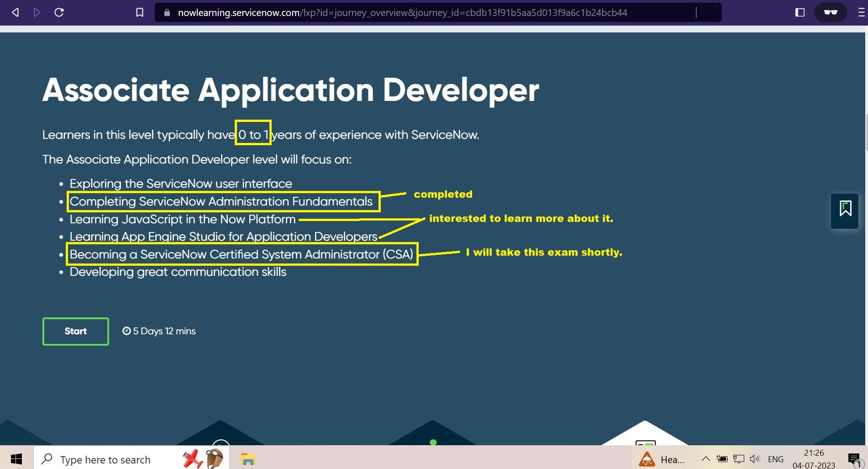Open File Explorer from the taskbar
The height and width of the screenshot is (469, 868).
click(x=248, y=459)
